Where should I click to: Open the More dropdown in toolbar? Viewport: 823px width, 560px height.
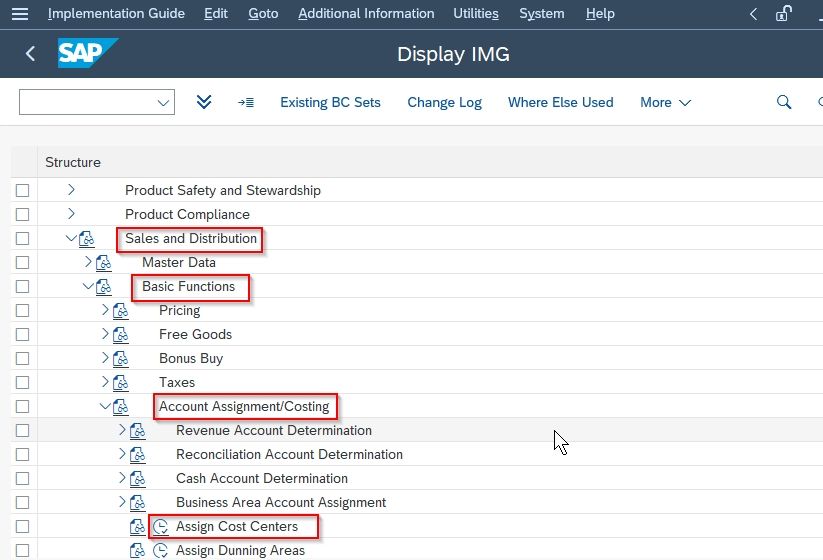(665, 102)
